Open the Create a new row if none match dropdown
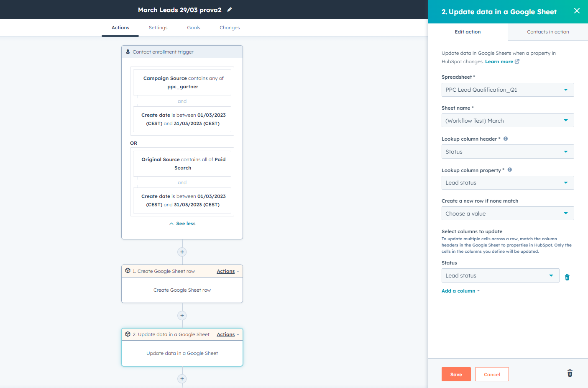Viewport: 588px width, 388px height. [507, 213]
